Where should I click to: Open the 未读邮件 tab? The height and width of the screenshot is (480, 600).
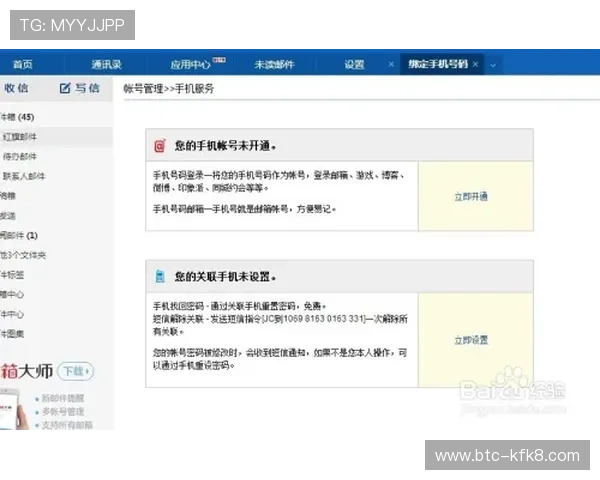pos(274,64)
